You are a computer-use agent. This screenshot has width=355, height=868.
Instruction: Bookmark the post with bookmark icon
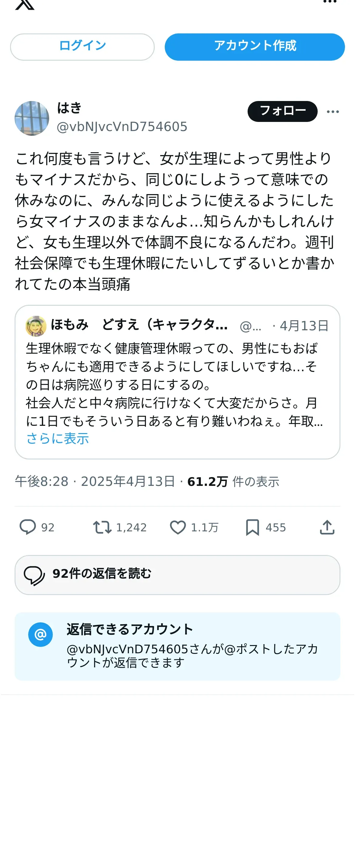[252, 527]
